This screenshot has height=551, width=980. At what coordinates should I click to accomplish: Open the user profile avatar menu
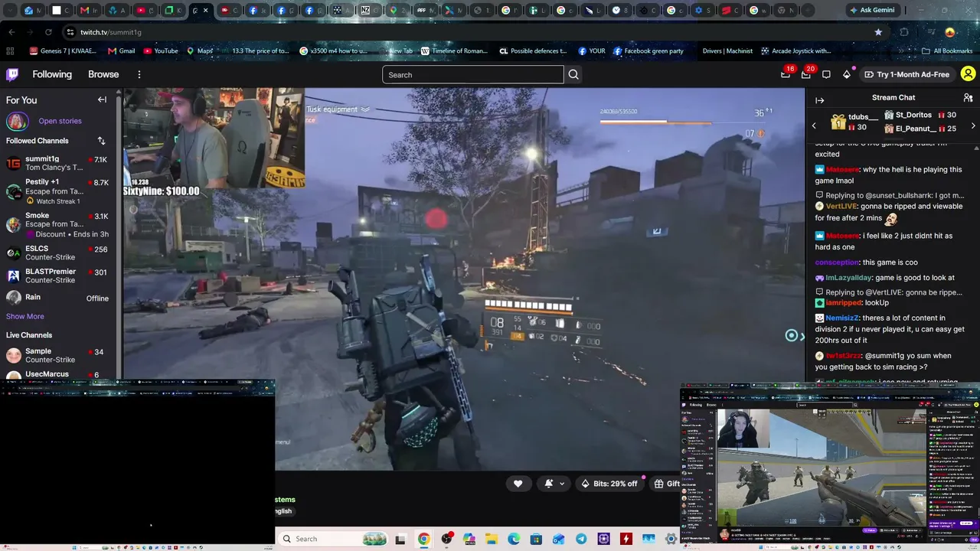coord(968,74)
